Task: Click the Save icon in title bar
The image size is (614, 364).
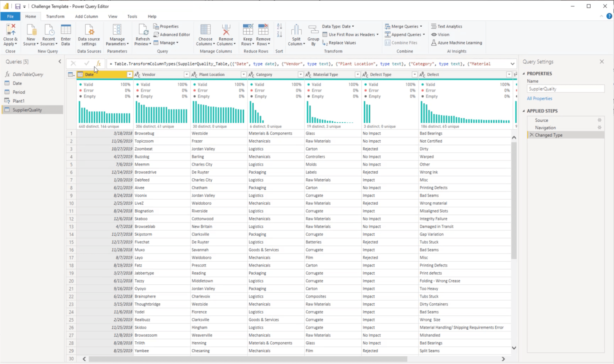Action: pos(18,6)
